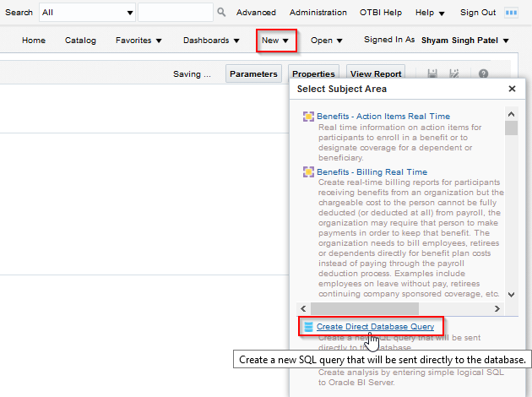This screenshot has height=397, width=532.
Task: Click the save-as pencil disk icon
Action: click(453, 73)
